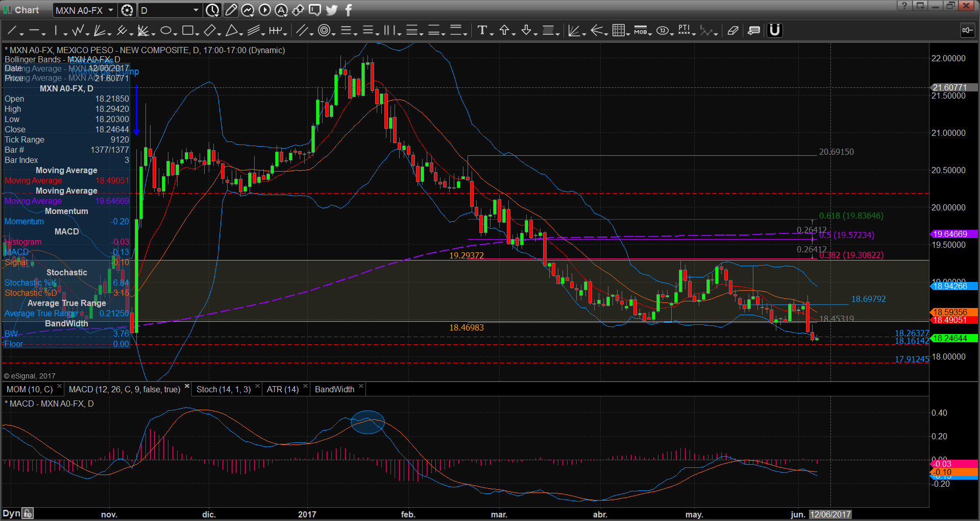The image size is (980, 521).
Task: Open the line notes comment tool
Action: click(x=754, y=31)
